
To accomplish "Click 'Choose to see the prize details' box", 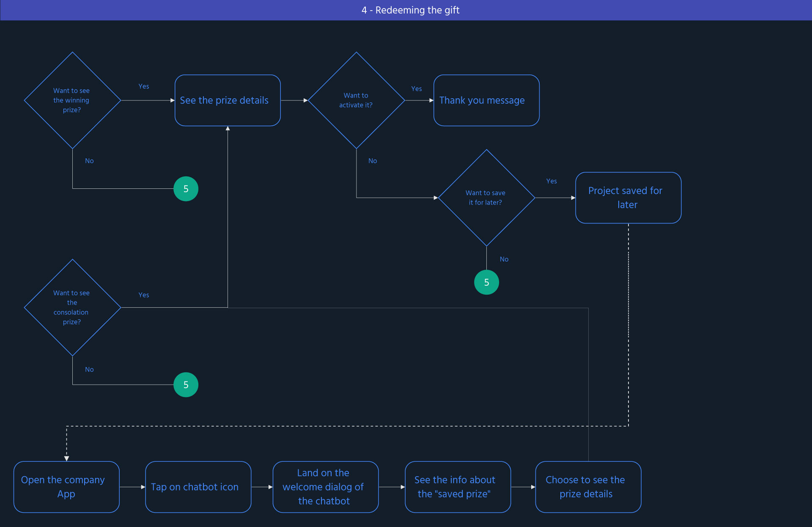I will tap(588, 487).
